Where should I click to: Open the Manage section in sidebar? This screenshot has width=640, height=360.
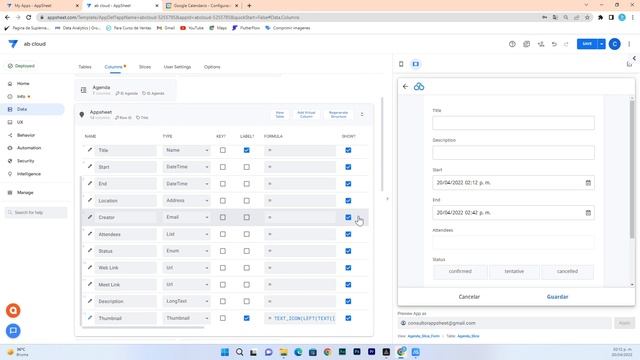click(25, 192)
